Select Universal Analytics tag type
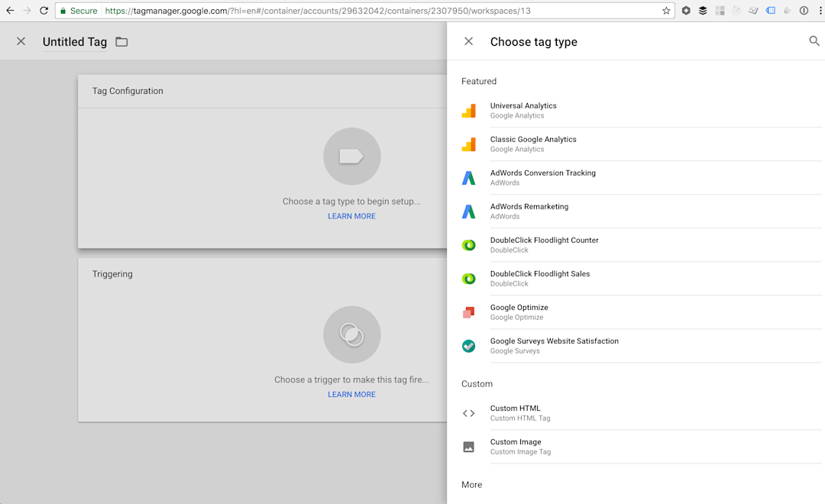This screenshot has width=825, height=504. pos(642,111)
